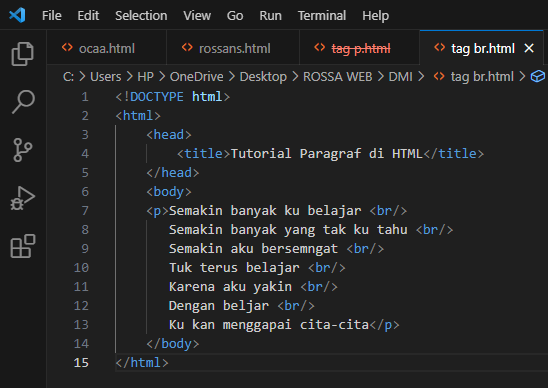Click the OneDrive breadcrumb segment
Screen dimensions: 548x388
tap(196, 77)
